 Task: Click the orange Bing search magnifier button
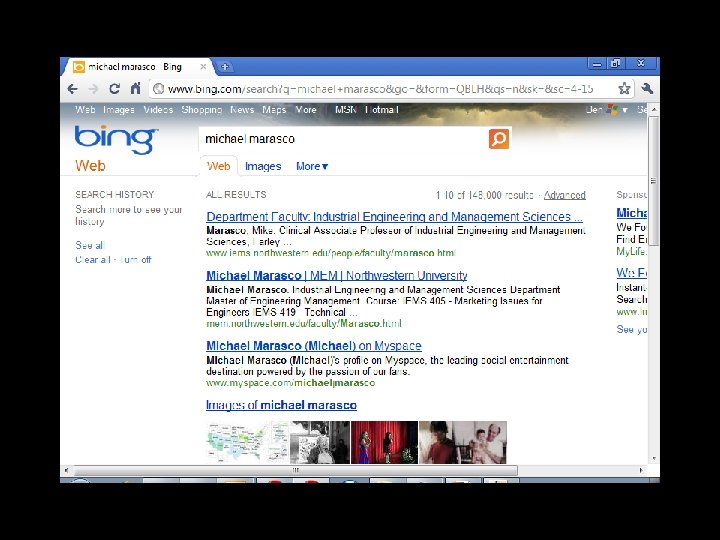click(x=499, y=139)
